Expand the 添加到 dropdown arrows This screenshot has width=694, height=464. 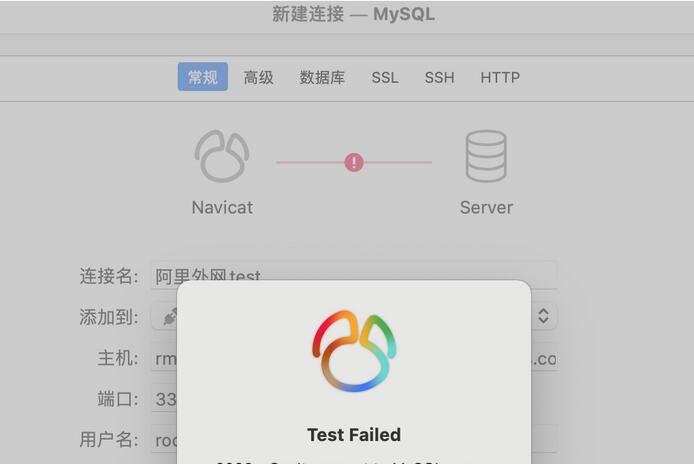pos(544,316)
